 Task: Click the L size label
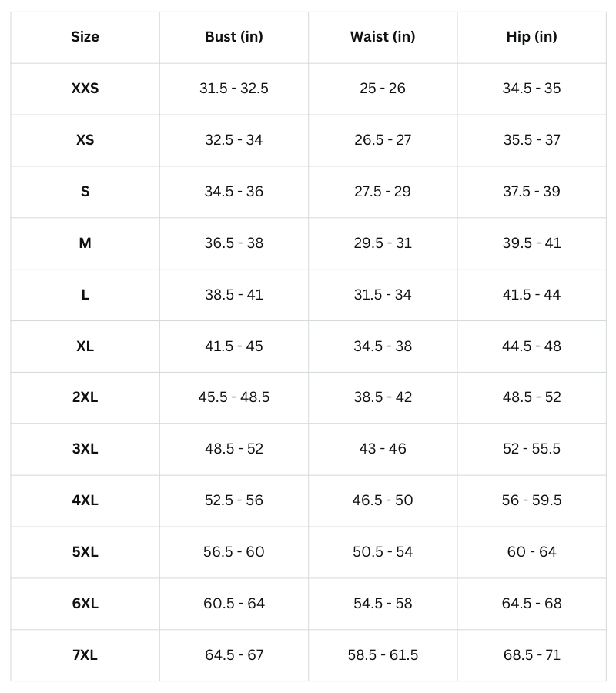click(x=85, y=294)
